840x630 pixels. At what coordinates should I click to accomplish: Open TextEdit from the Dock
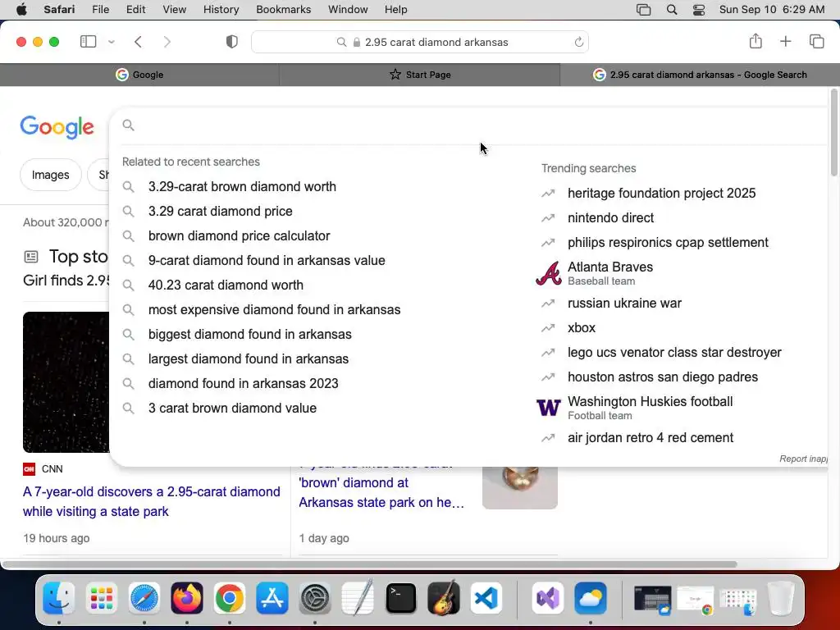pos(358,598)
